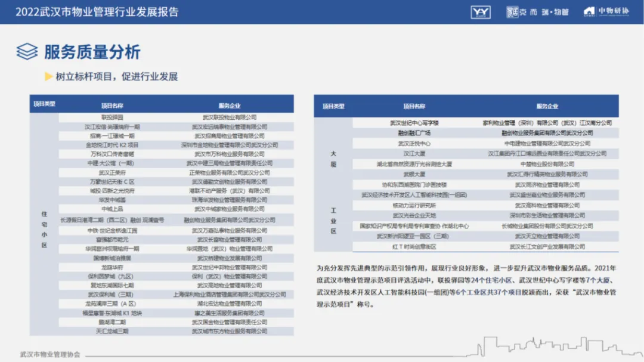The width and height of the screenshot is (644, 362).
Task: Select the cell 龙庭华府
Action: click(112, 267)
